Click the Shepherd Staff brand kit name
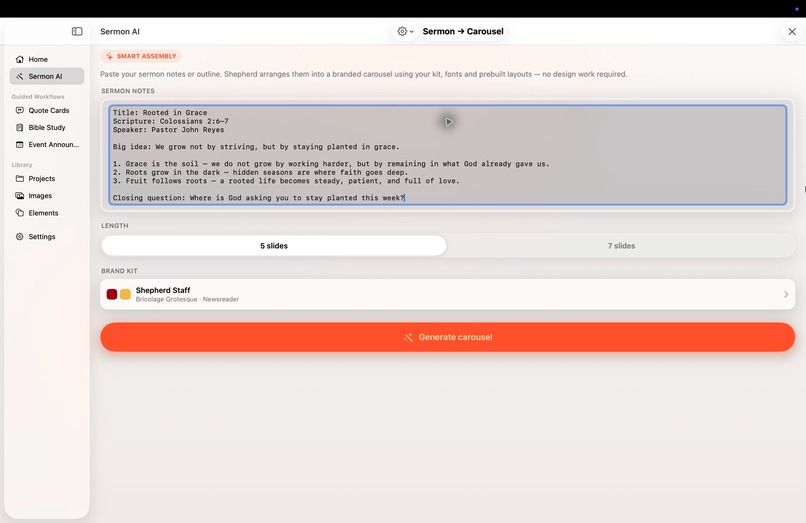 click(163, 290)
